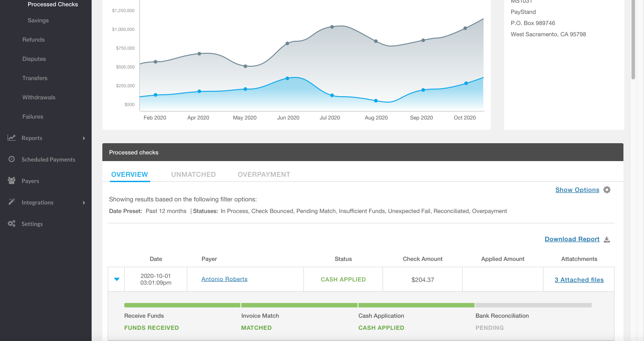Open the Antonio Roberts payer link
The image size is (644, 341).
point(224,279)
